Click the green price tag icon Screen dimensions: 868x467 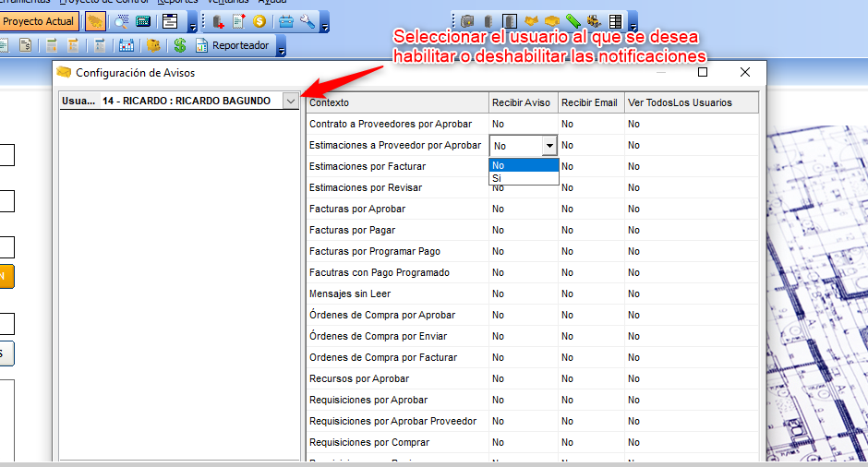tap(573, 21)
